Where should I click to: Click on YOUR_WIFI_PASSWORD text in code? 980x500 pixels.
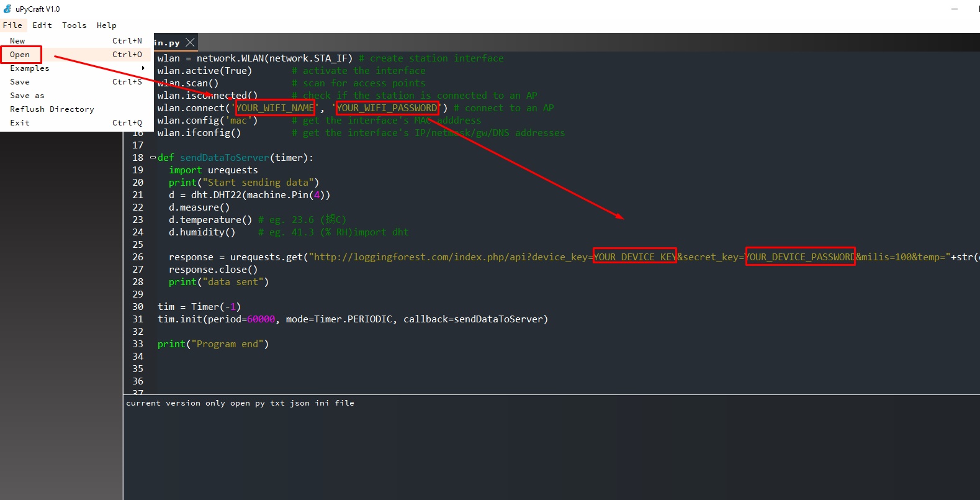point(387,108)
